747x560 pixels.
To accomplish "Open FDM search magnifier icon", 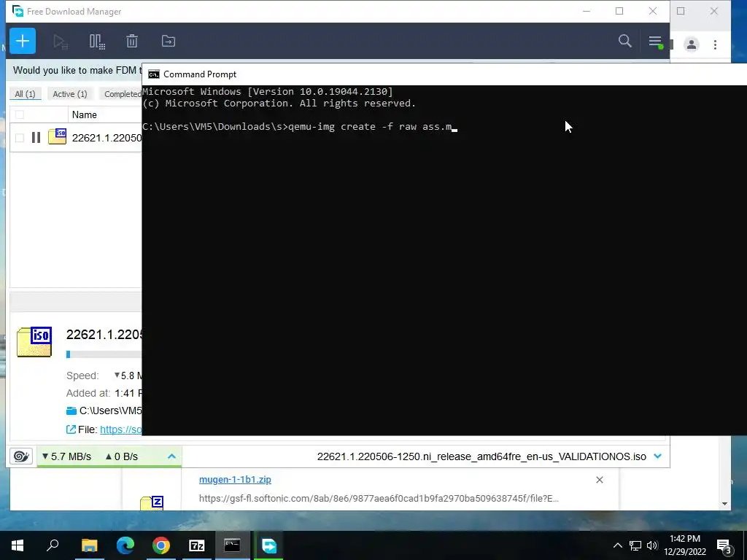I will [624, 41].
